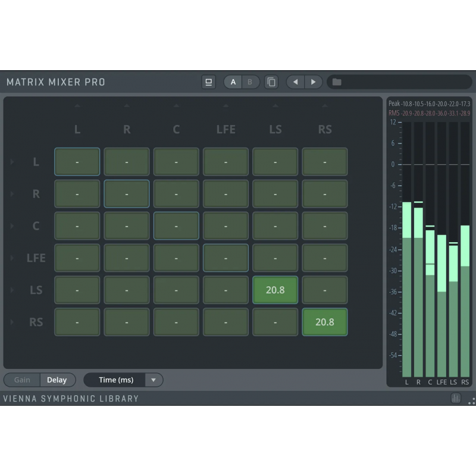The height and width of the screenshot is (476, 476).
Task: Go to next preset with right arrow
Action: [313, 82]
